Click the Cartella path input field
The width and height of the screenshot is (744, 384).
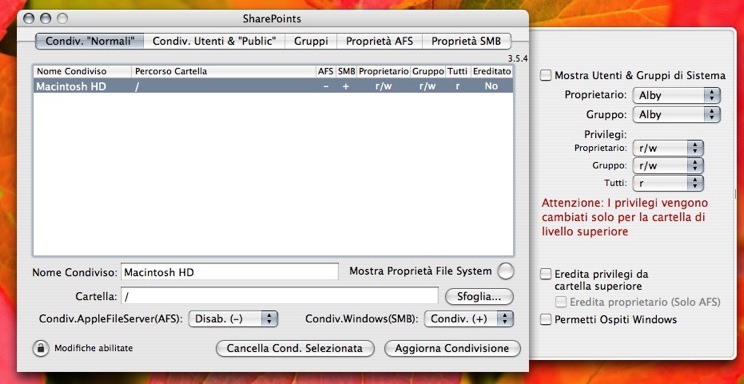[279, 296]
